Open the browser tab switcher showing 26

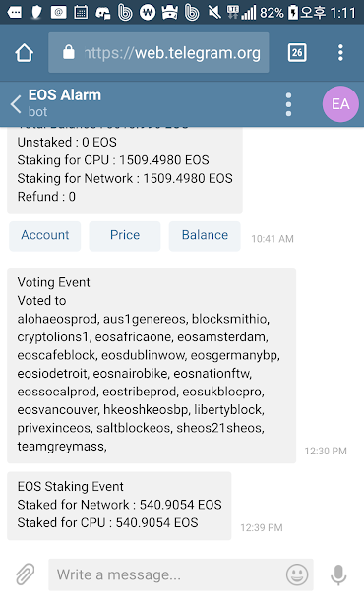coord(297,52)
